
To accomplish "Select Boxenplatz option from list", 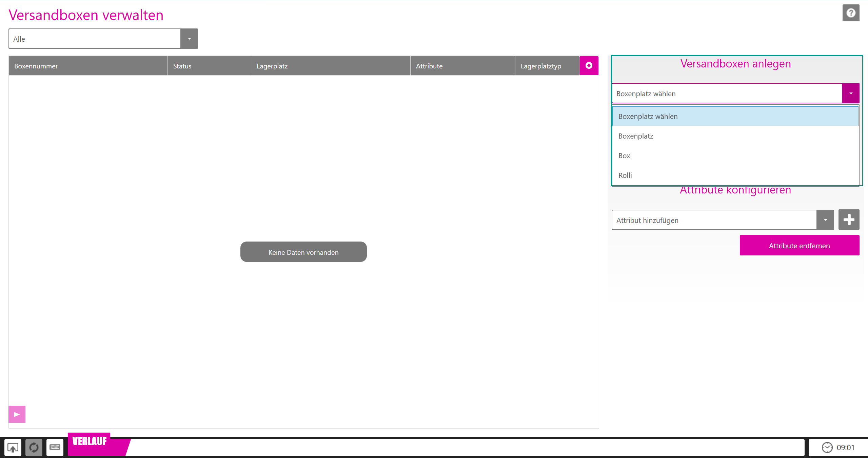I will click(636, 136).
